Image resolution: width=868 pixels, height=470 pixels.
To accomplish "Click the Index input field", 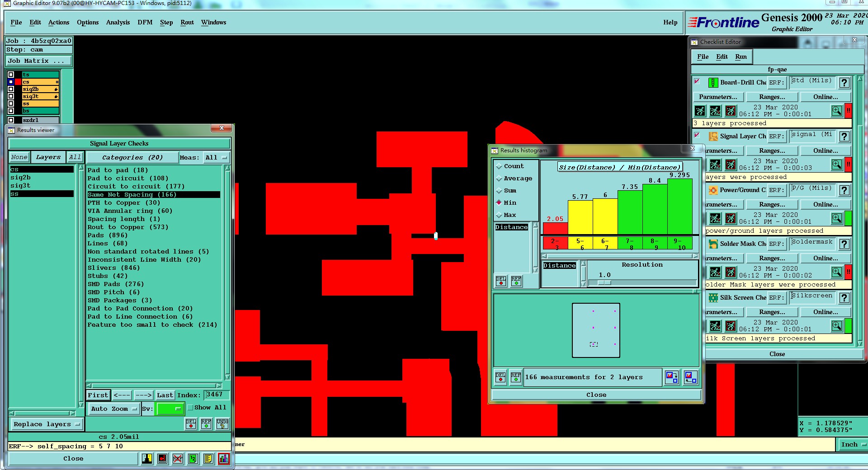I will pyautogui.click(x=217, y=395).
